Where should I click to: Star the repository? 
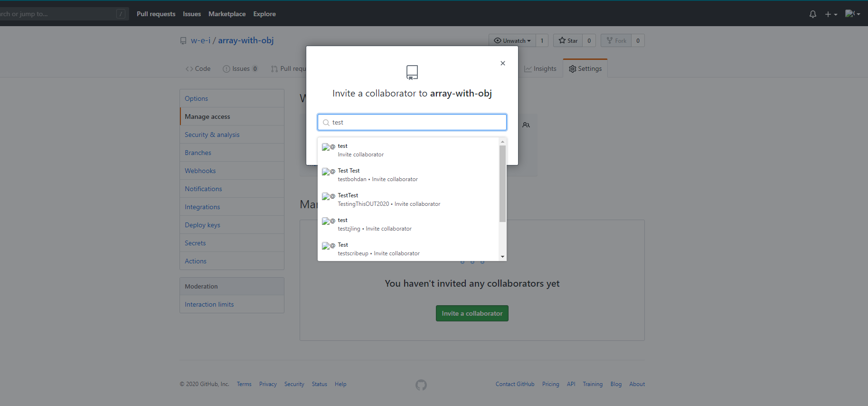pos(568,40)
